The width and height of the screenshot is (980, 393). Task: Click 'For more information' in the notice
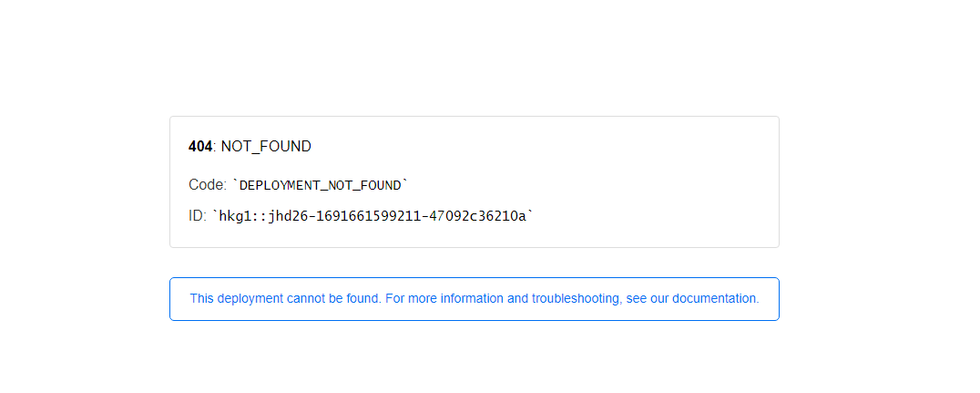click(445, 298)
